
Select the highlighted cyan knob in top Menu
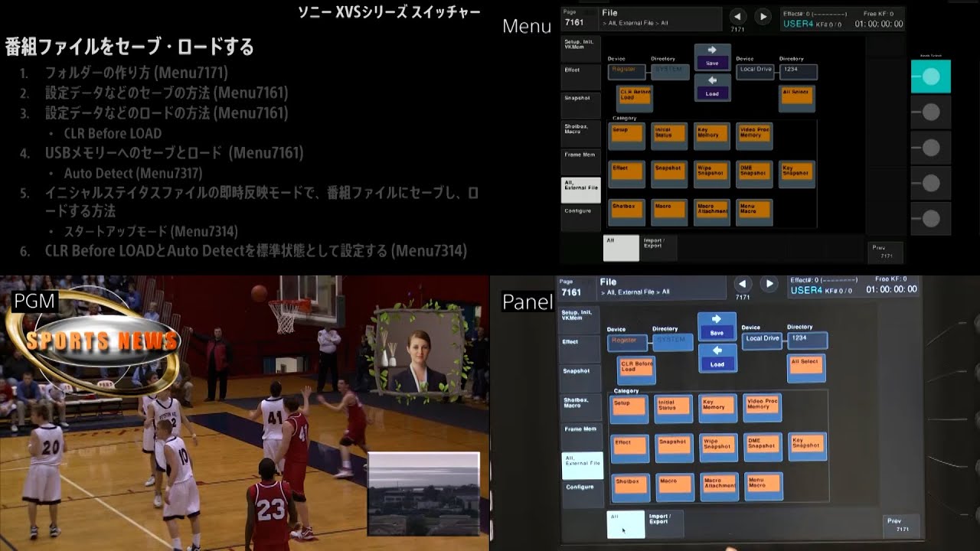pyautogui.click(x=930, y=77)
